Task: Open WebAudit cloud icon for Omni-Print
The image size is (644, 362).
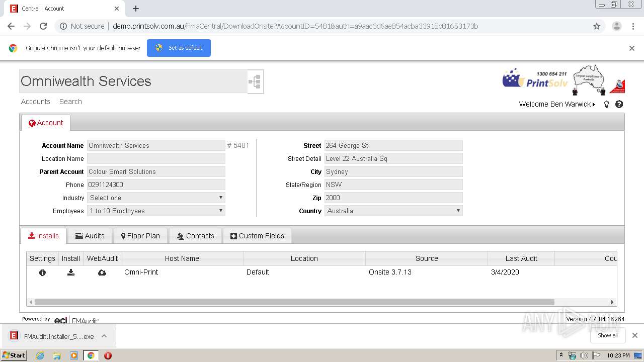Action: 102,273
